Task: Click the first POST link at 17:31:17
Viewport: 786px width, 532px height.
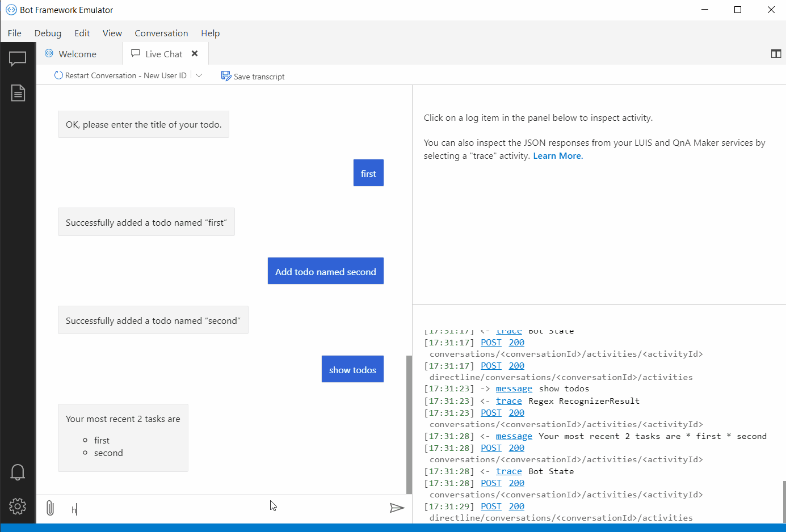Action: 491,343
